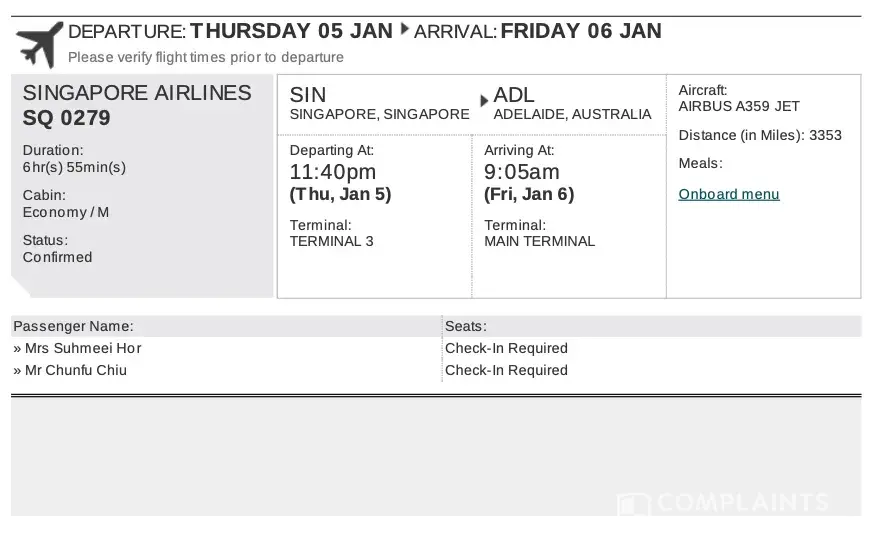This screenshot has height=556, width=878.
Task: Click the Airbus A359 Jet aircraft text
Action: click(x=739, y=106)
